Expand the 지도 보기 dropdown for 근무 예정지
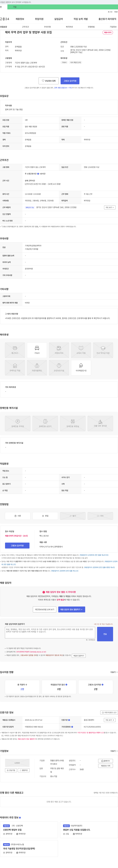The image size is (118, 868). (110, 208)
